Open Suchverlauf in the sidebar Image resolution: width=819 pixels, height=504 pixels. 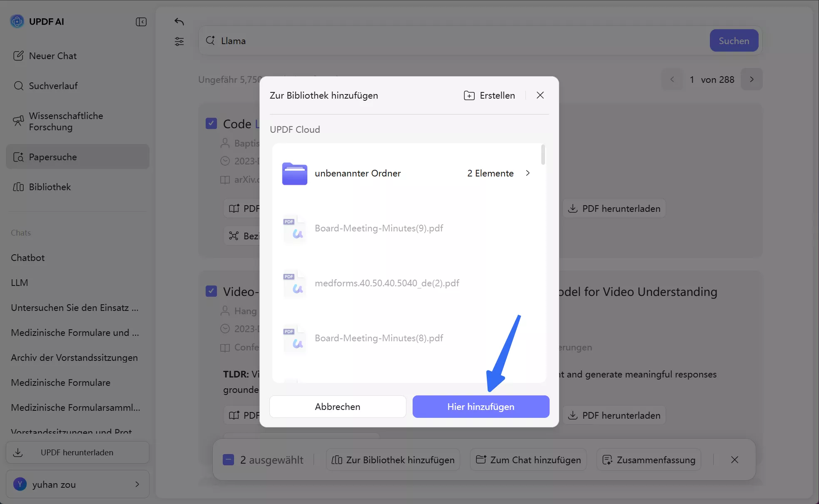pyautogui.click(x=53, y=86)
